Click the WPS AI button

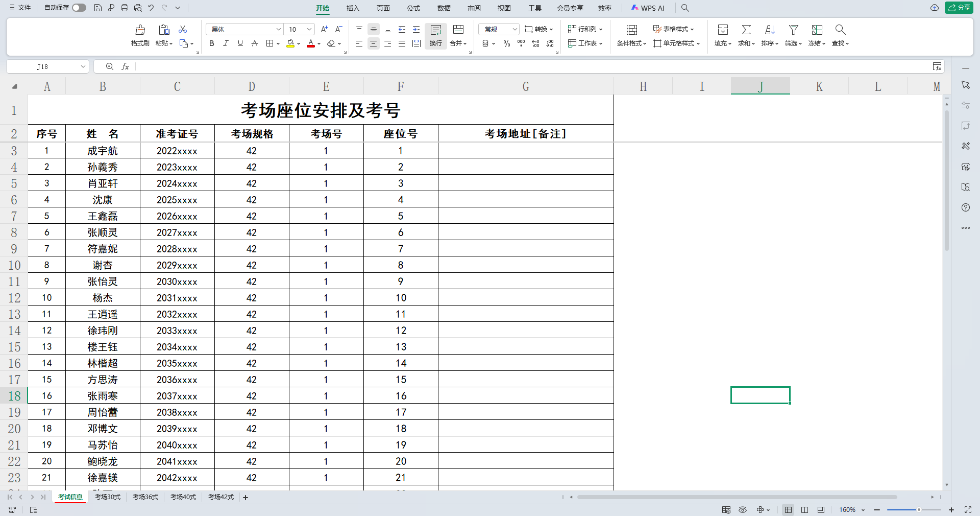coord(648,8)
